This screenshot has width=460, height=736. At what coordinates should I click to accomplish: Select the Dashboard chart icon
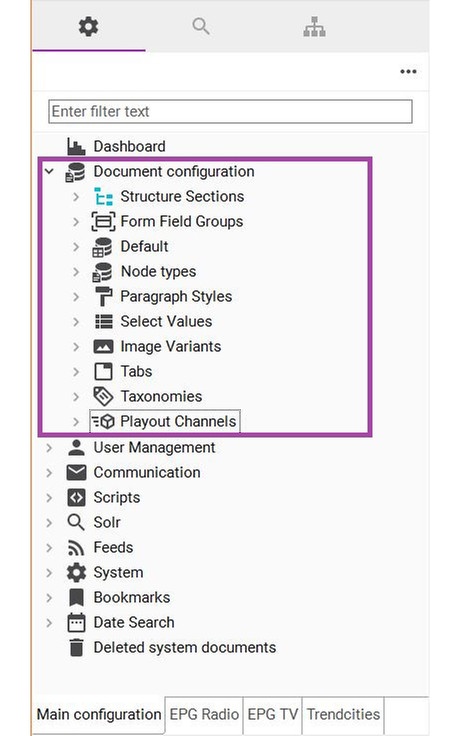tap(76, 146)
